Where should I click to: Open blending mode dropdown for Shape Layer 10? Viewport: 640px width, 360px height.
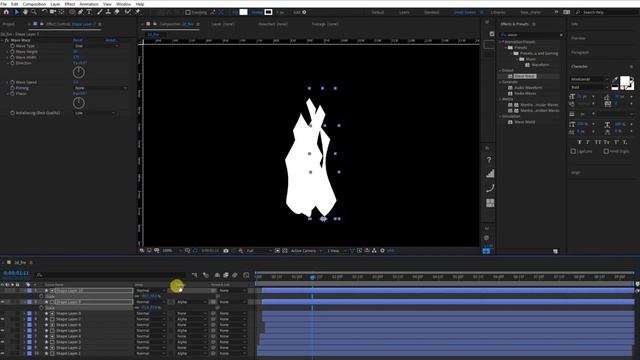pyautogui.click(x=151, y=291)
